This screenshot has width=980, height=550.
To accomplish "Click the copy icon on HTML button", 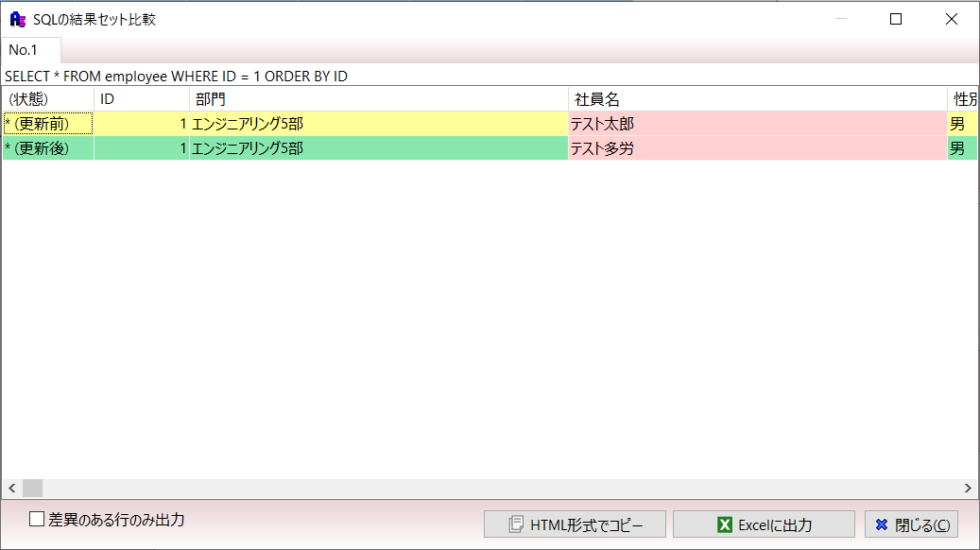I will 516,524.
